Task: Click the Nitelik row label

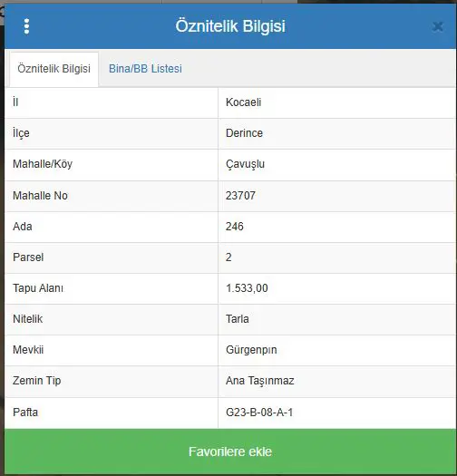Action: pos(27,319)
